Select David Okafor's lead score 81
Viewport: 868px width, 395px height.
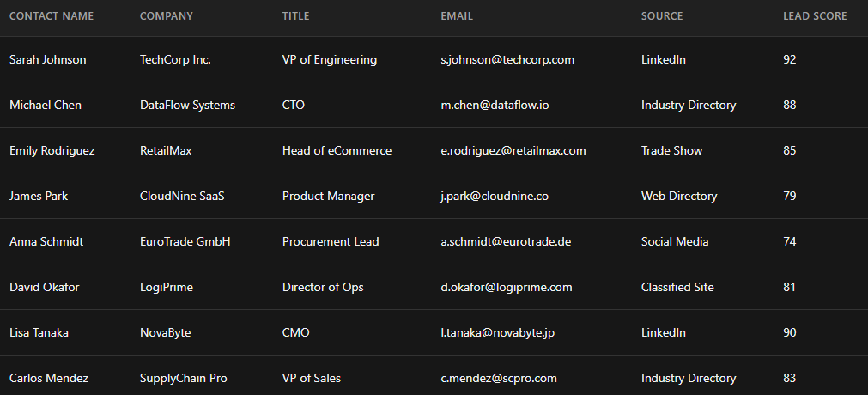790,288
